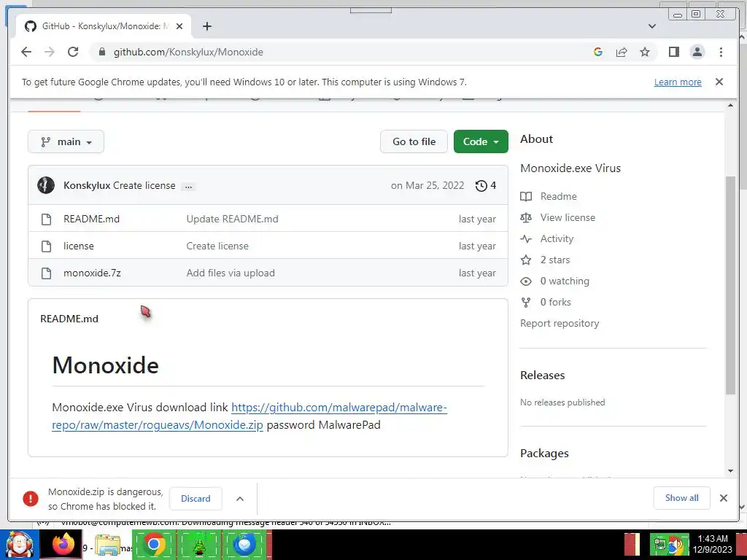Expand the download item options chevron
The width and height of the screenshot is (747, 560).
239,499
